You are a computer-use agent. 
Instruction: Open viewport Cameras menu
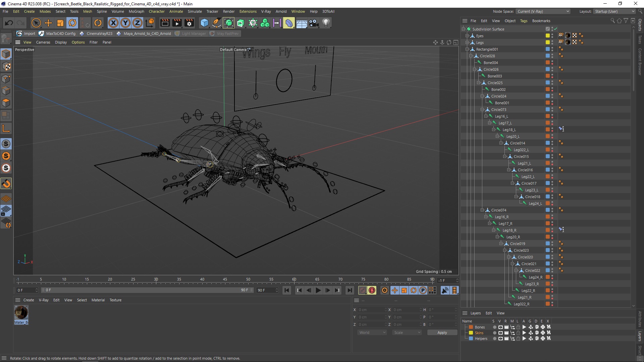(43, 42)
